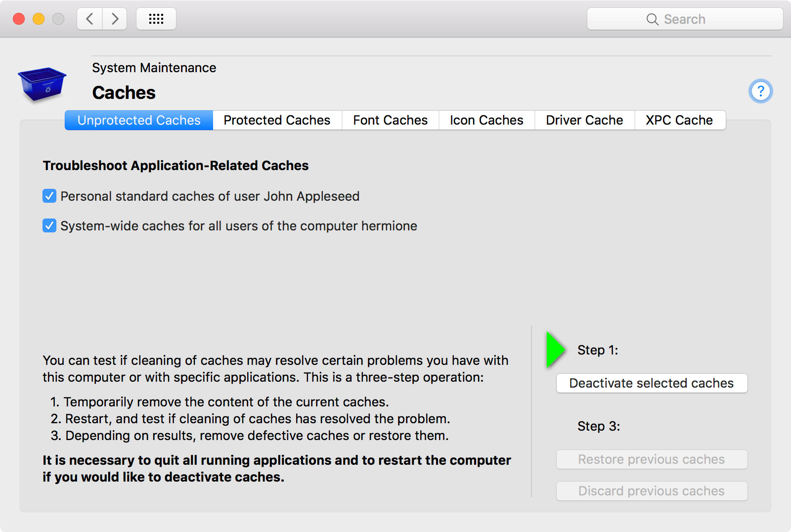791x532 pixels.
Task: Click Discard previous caches button
Action: pyautogui.click(x=652, y=491)
